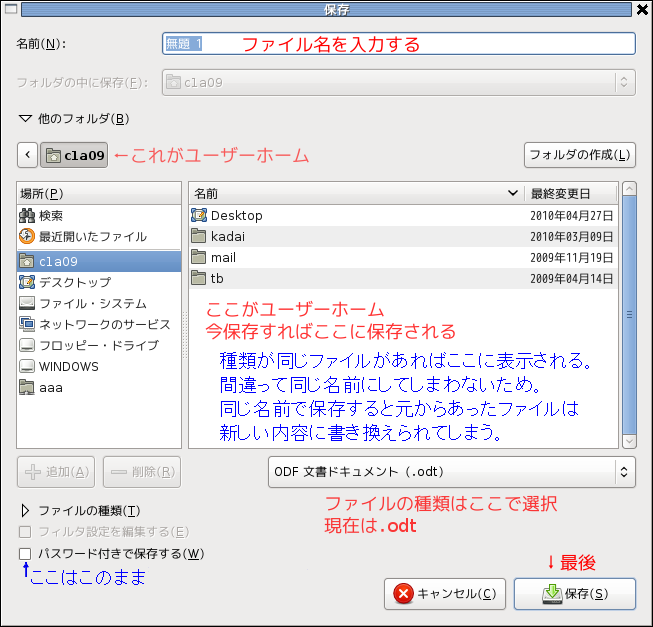Select ネットワークのサービス in places

coord(99,324)
